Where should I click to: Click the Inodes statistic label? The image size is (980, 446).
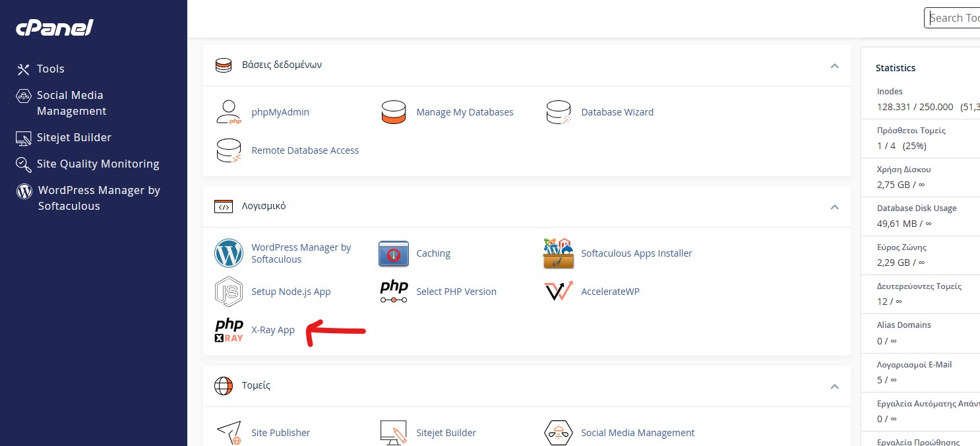890,92
